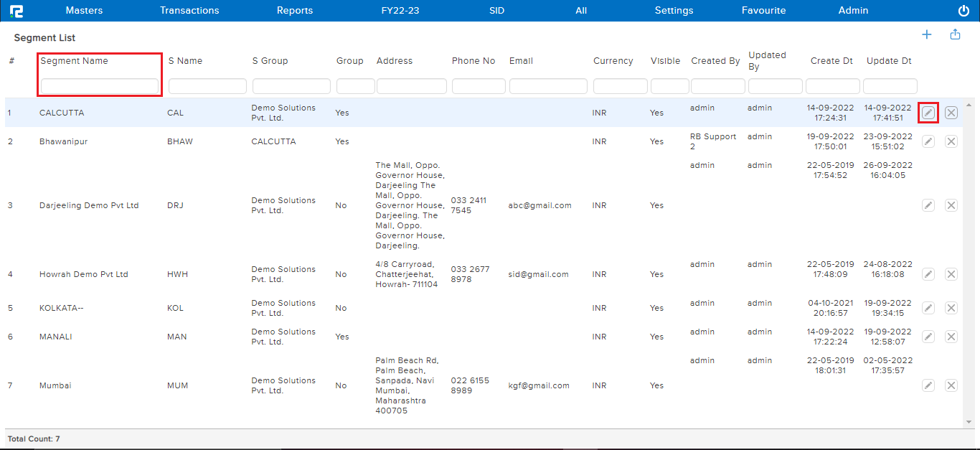The height and width of the screenshot is (450, 980).
Task: Open the FY22-23 fiscal year selector
Action: (x=400, y=10)
